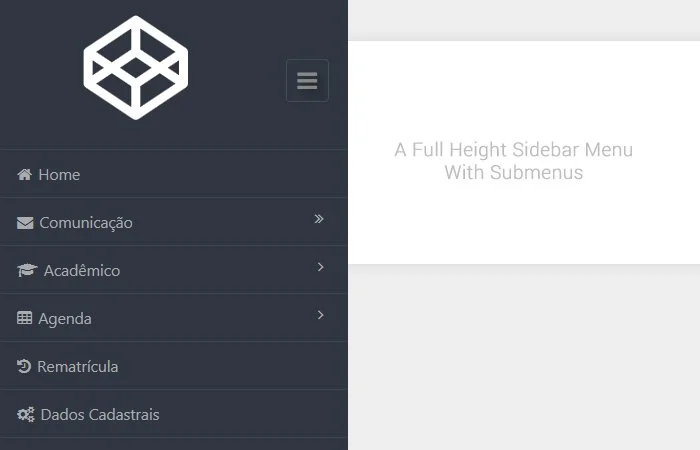Expand the Acadêmico submenu arrow

(x=321, y=267)
